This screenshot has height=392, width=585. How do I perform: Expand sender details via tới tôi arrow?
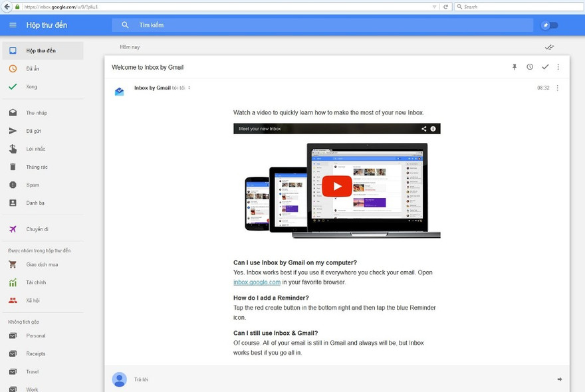(x=189, y=87)
